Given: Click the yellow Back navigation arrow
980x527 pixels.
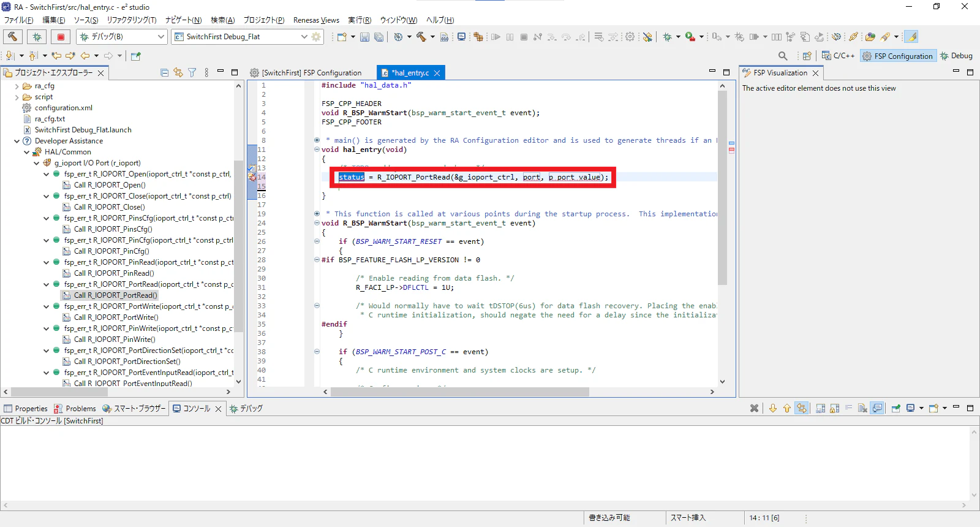Looking at the screenshot, I should pyautogui.click(x=85, y=56).
